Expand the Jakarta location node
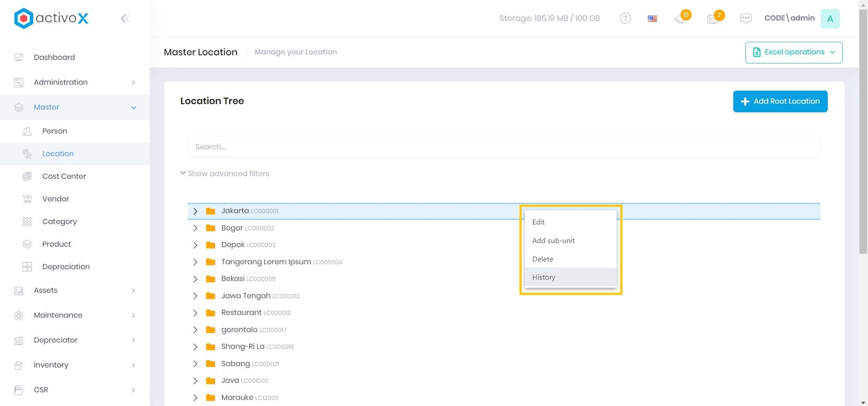The width and height of the screenshot is (868, 406). (195, 211)
